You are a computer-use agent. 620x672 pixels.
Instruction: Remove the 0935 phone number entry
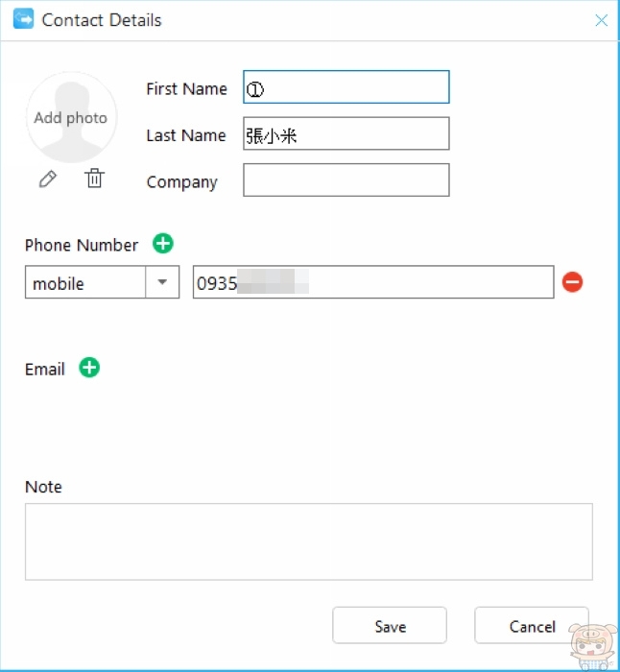(572, 282)
